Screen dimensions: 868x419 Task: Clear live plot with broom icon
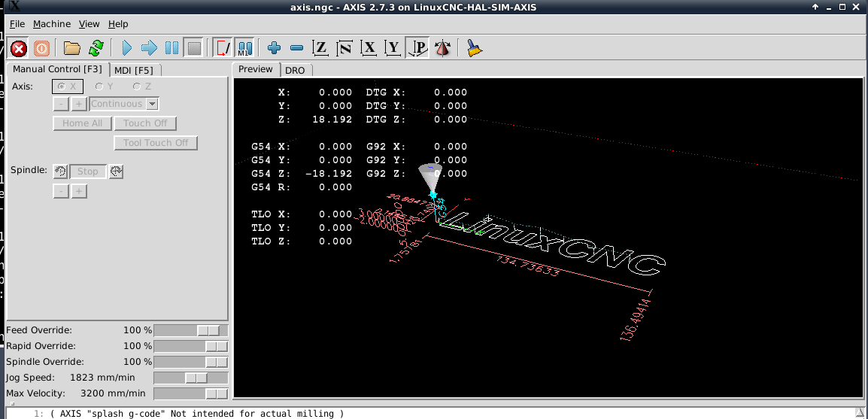point(475,48)
